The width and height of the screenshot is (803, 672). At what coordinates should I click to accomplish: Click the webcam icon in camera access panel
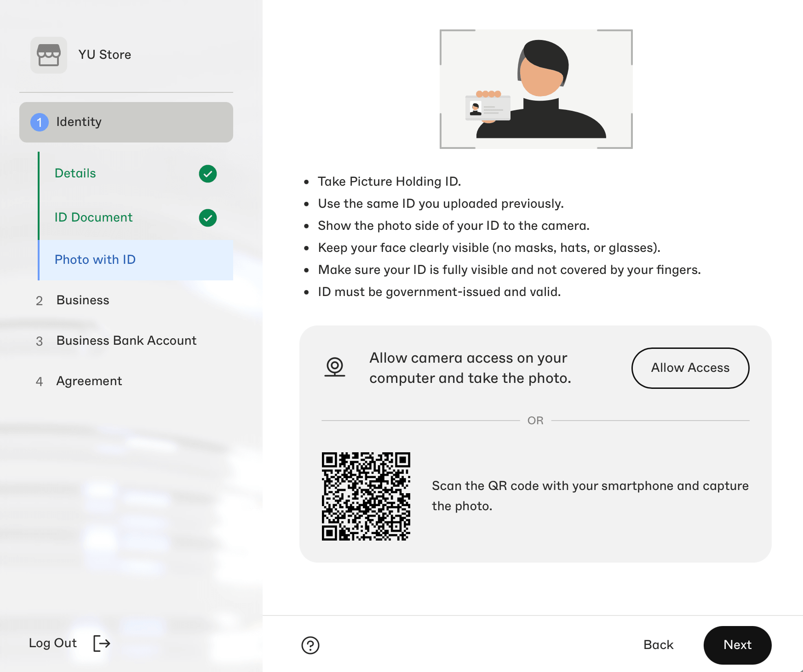[335, 367]
